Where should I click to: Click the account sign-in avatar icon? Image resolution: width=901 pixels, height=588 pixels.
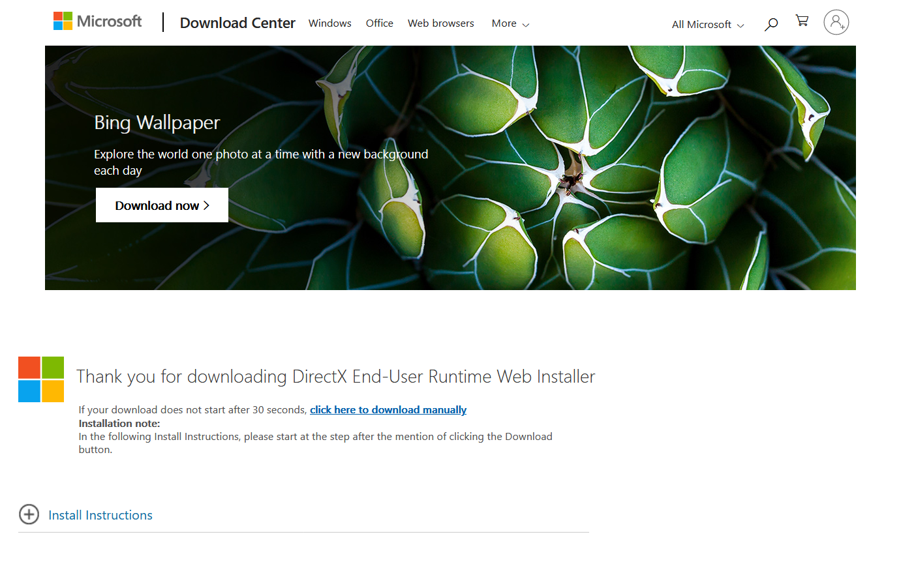coord(836,22)
